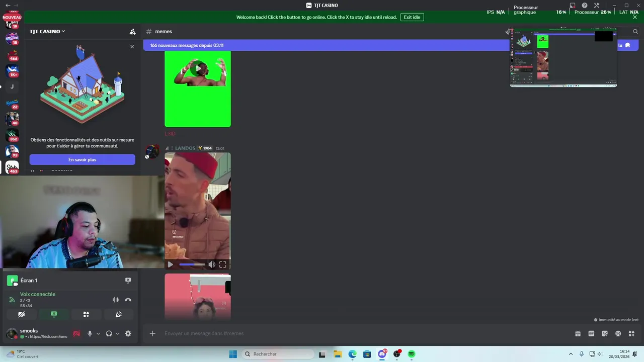Go back with title bar arrow
This screenshot has width=644, height=362.
(8, 5)
